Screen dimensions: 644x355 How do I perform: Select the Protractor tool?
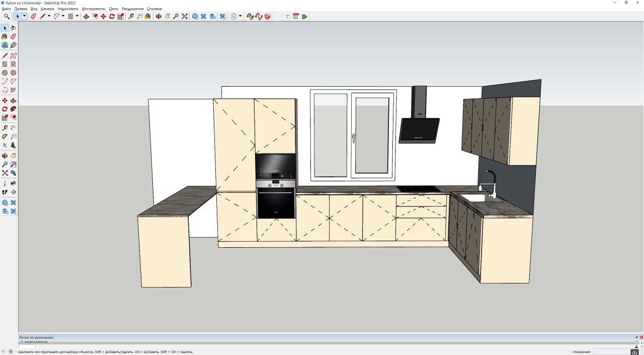[x=5, y=136]
